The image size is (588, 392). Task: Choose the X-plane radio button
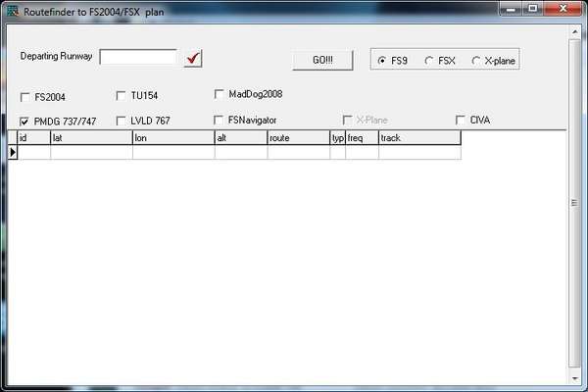click(x=476, y=61)
